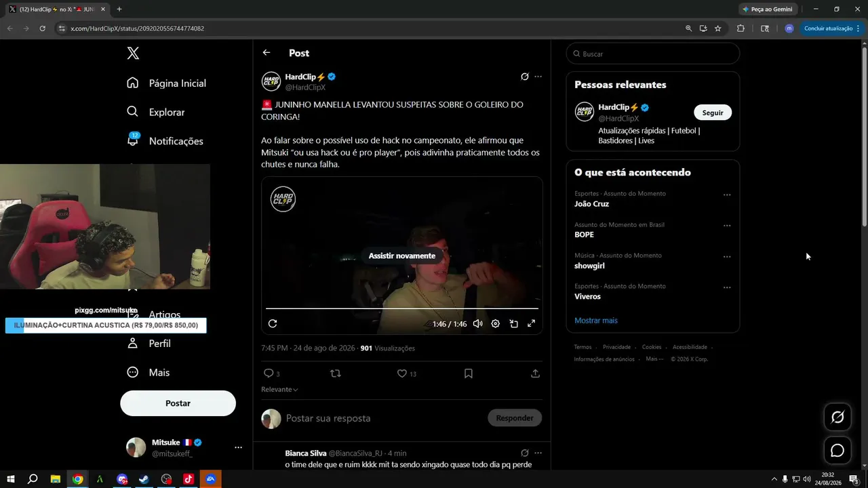Reload the page in Chrome
The width and height of the screenshot is (868, 488).
(42, 28)
